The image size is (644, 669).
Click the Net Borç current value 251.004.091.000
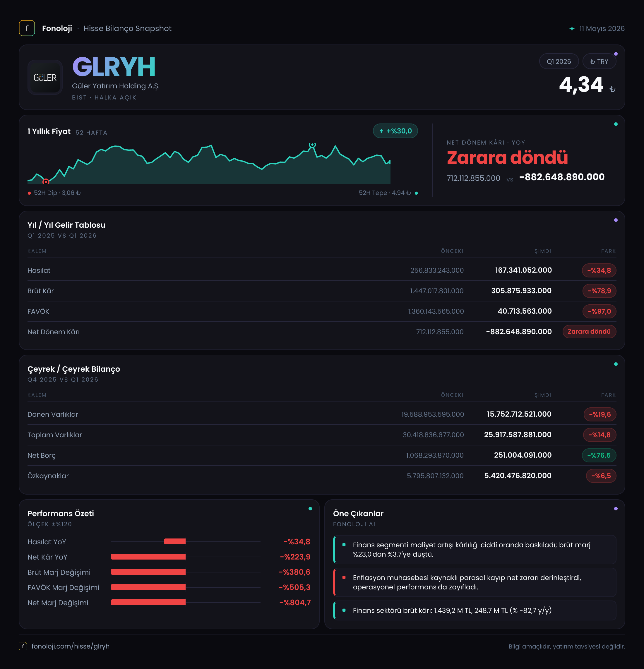point(523,455)
